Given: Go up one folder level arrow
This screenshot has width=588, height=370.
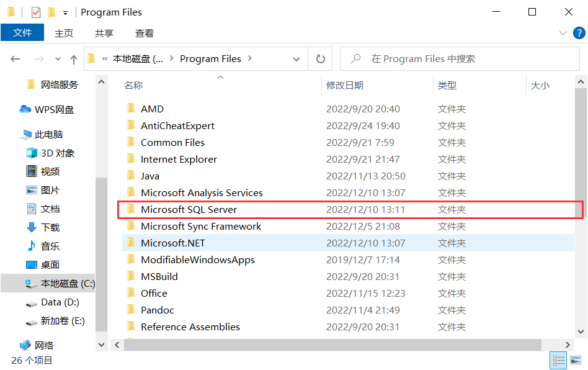Looking at the screenshot, I should 74,60.
